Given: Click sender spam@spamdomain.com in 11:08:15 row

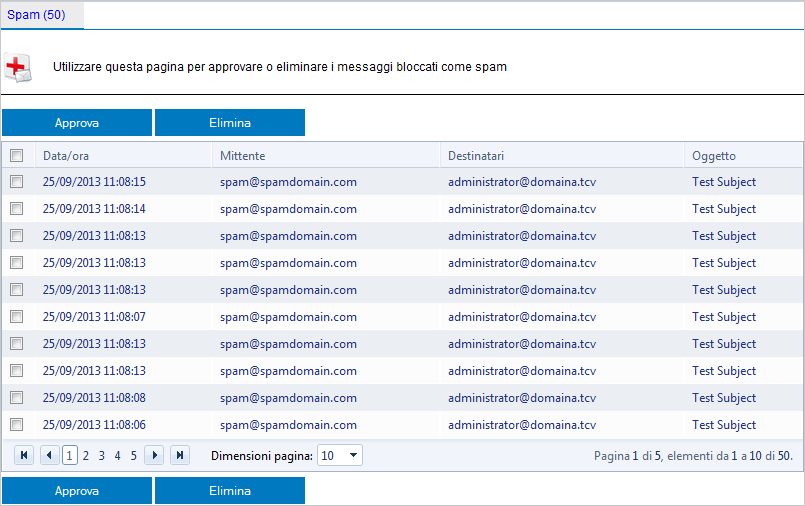Looking at the screenshot, I should tap(289, 182).
